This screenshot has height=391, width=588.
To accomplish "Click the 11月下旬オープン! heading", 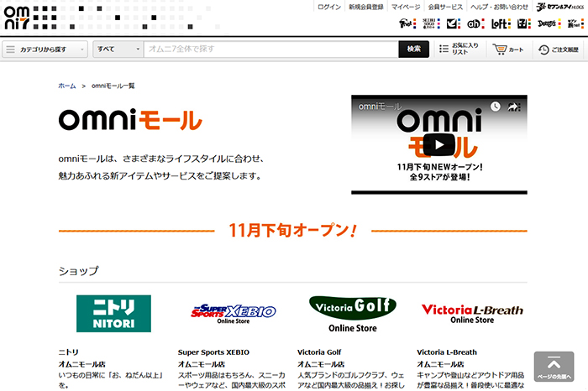I will (292, 231).
